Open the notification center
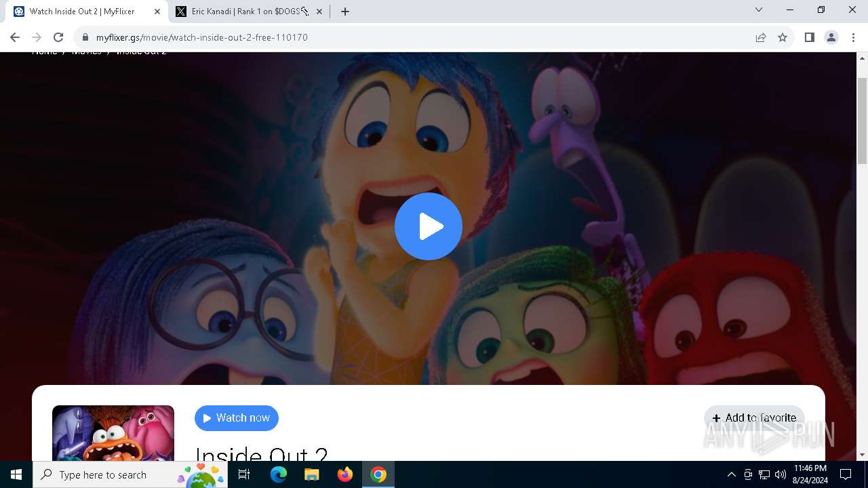 point(846,474)
